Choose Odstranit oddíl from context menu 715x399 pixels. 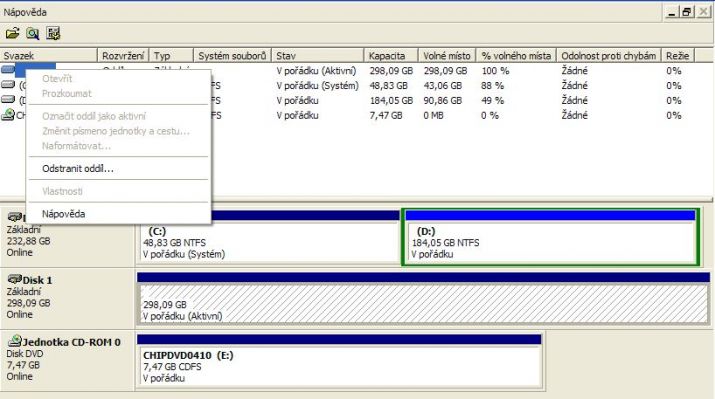coord(78,169)
